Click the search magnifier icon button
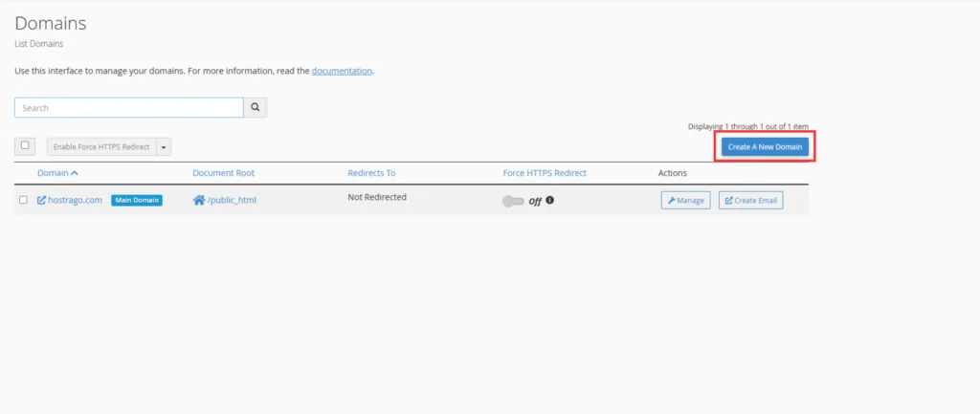This screenshot has height=414, width=980. (x=255, y=107)
